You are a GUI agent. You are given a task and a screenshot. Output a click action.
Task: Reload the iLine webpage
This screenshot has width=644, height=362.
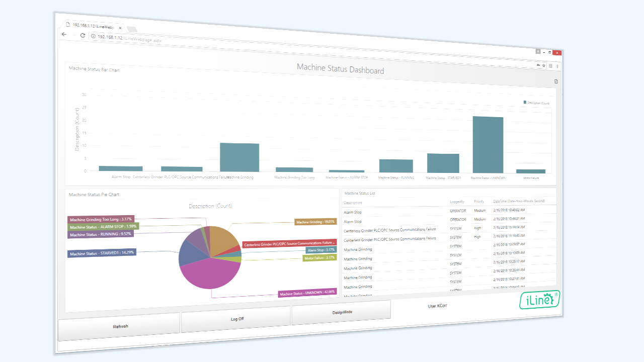[x=83, y=35]
